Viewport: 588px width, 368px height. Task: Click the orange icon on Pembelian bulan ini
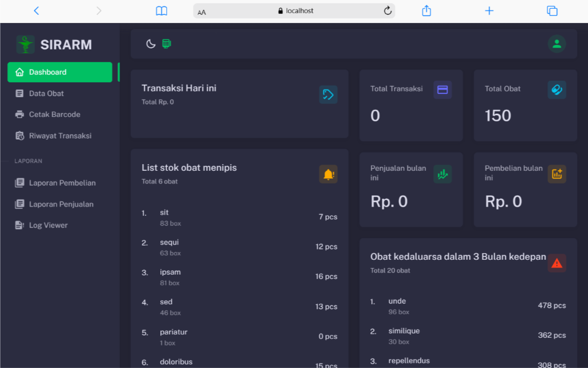(x=557, y=174)
